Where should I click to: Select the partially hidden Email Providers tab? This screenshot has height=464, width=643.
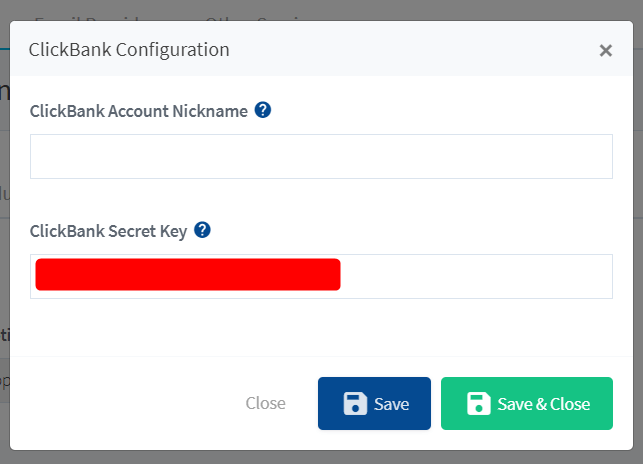pos(87,18)
